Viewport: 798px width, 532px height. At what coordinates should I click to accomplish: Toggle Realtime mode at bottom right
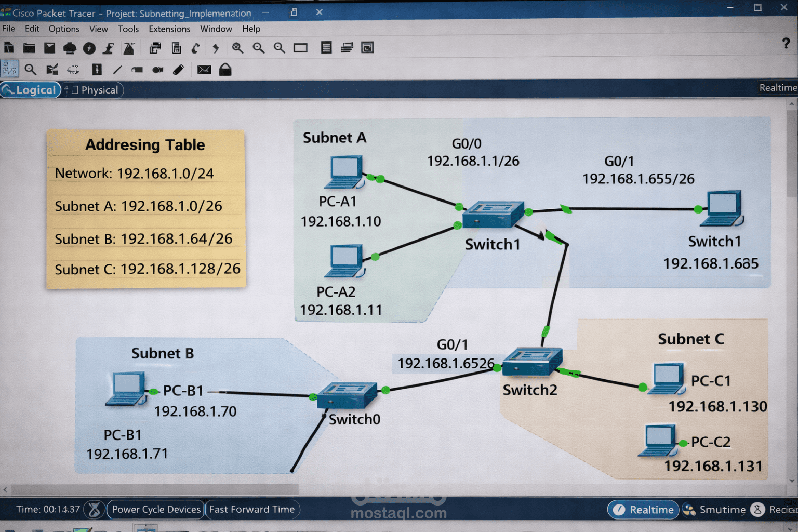643,510
